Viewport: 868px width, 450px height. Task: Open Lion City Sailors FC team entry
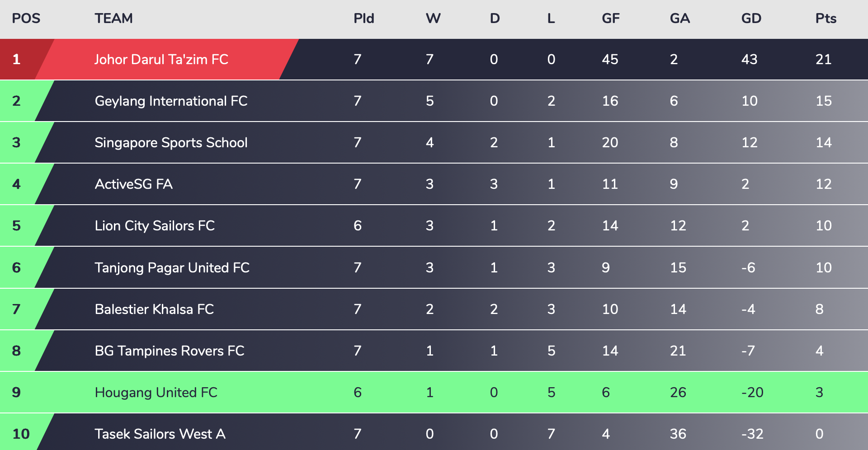coord(155,225)
